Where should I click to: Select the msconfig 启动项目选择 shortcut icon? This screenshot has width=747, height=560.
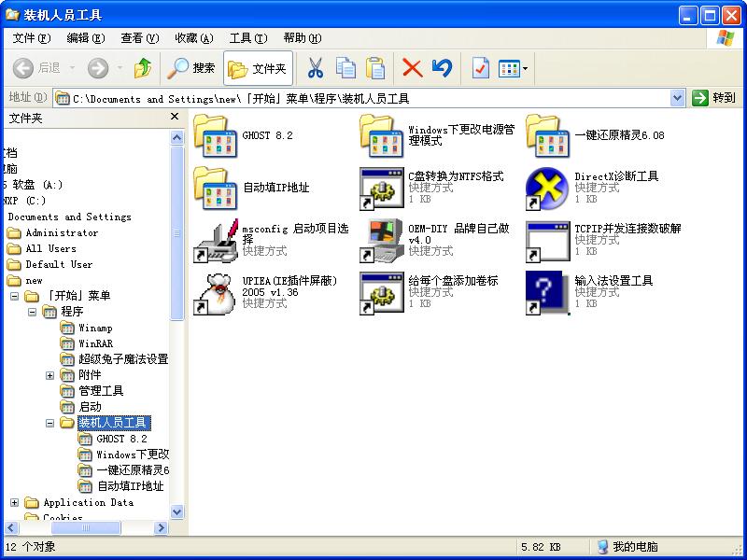[x=215, y=241]
